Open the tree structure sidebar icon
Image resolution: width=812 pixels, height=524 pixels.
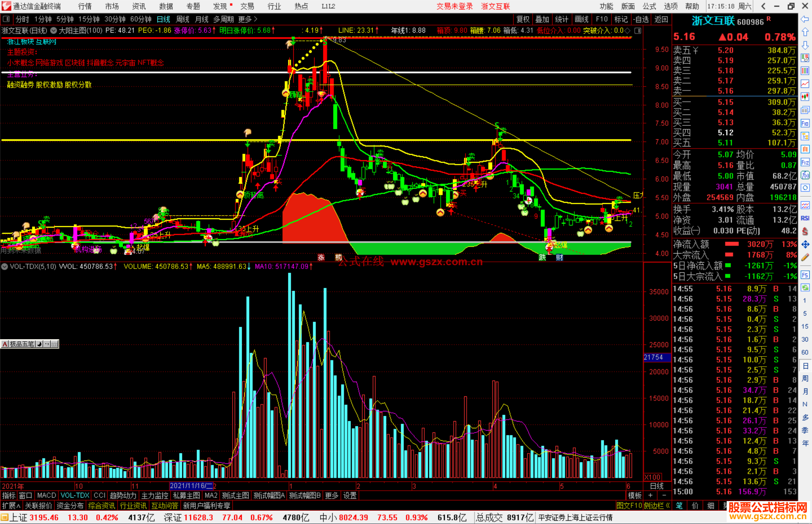(x=805, y=136)
